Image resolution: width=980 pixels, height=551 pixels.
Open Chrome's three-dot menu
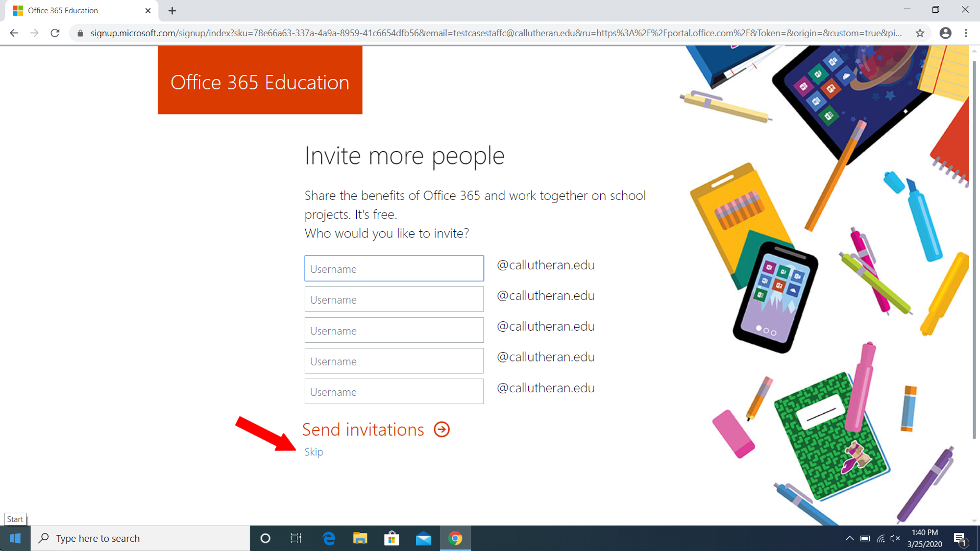click(x=966, y=33)
